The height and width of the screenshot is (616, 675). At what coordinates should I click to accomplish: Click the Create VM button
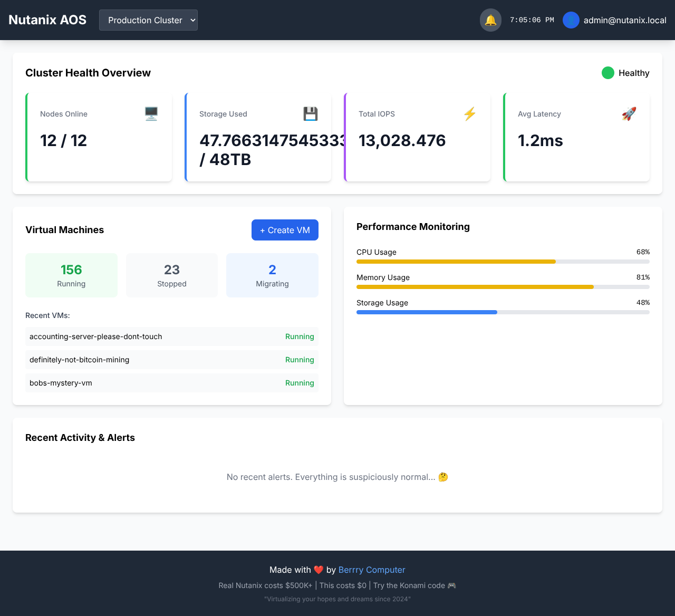[x=285, y=230]
